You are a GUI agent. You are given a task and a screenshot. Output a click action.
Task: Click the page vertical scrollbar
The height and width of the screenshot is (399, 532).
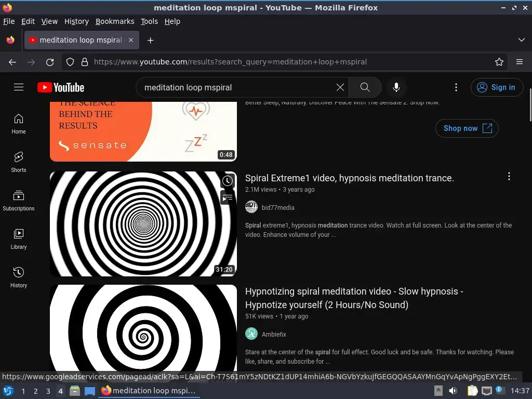[x=530, y=104]
